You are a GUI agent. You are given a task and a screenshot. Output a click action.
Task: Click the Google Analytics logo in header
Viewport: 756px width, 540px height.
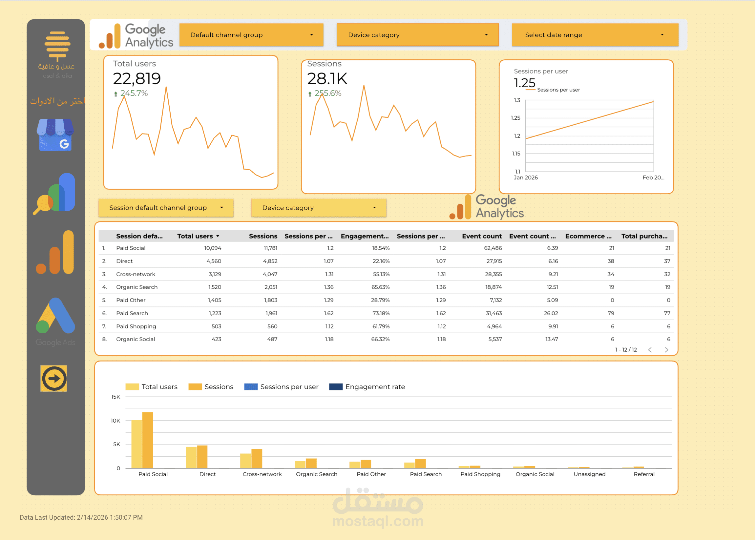136,35
